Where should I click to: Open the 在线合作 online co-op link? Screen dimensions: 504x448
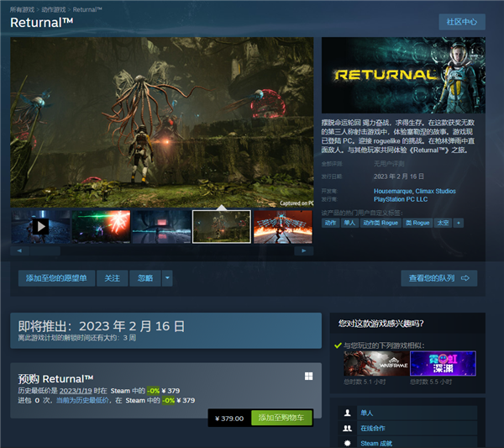[373, 428]
